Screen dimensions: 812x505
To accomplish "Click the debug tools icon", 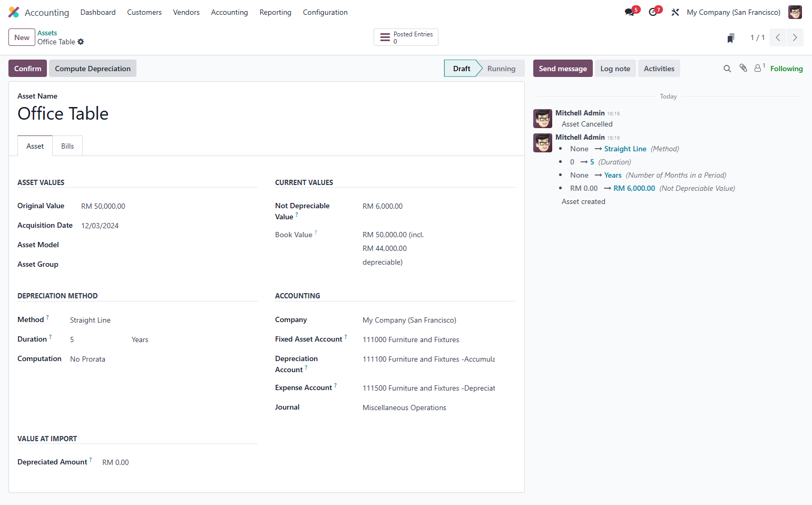I will [x=675, y=12].
